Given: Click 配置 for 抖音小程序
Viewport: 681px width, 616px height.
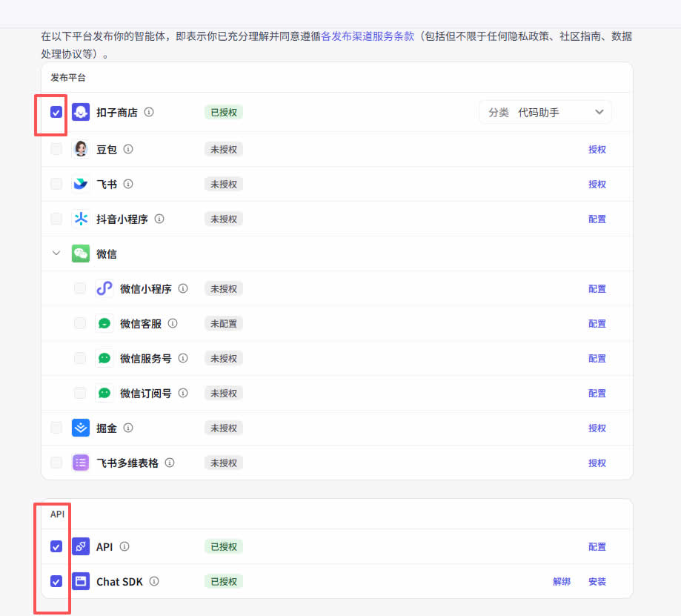Looking at the screenshot, I should point(597,219).
